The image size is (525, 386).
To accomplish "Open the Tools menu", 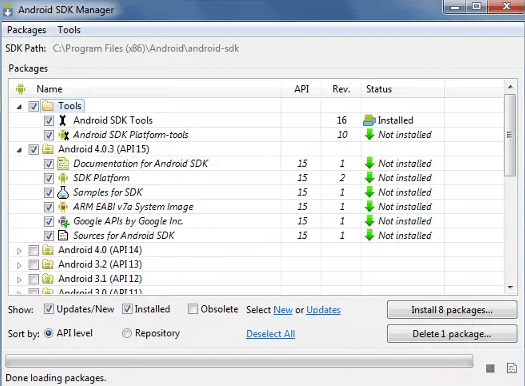I will coord(69,30).
